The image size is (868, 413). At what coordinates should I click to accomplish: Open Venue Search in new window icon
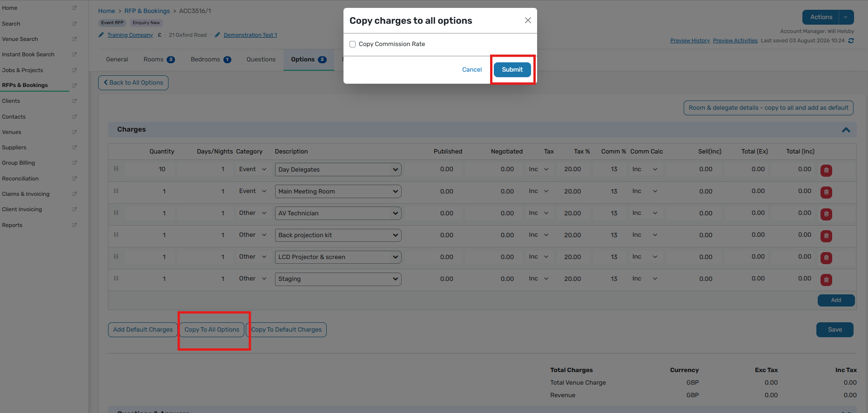[74, 39]
